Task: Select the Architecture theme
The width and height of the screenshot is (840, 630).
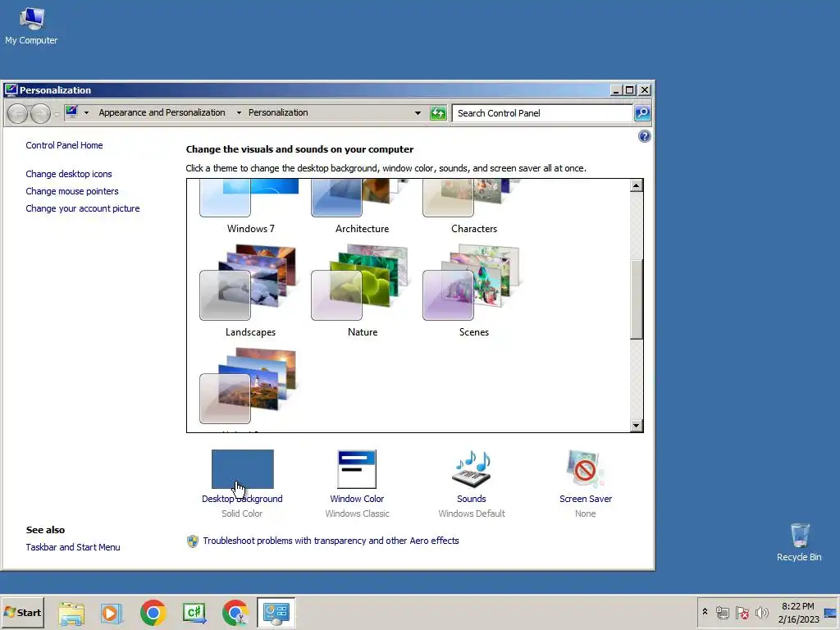Action: [x=362, y=208]
